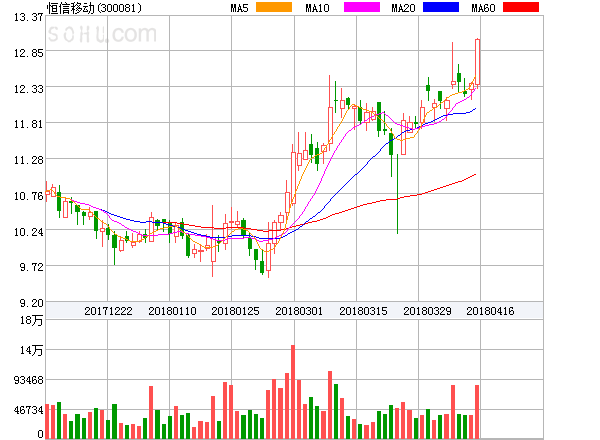Click the 13.37 price axis label
Image resolution: width=600 pixels, height=440 pixels.
28,17
